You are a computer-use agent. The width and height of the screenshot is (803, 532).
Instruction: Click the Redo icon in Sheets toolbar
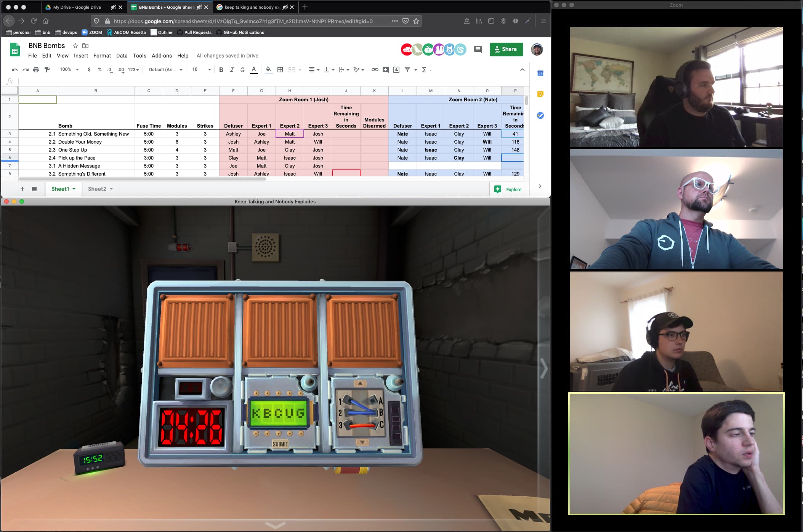[26, 70]
